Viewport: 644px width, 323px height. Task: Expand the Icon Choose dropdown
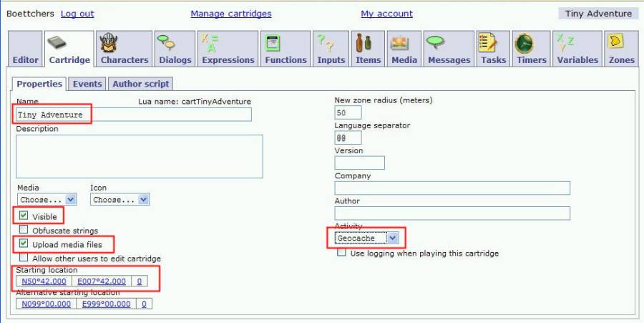pos(119,200)
